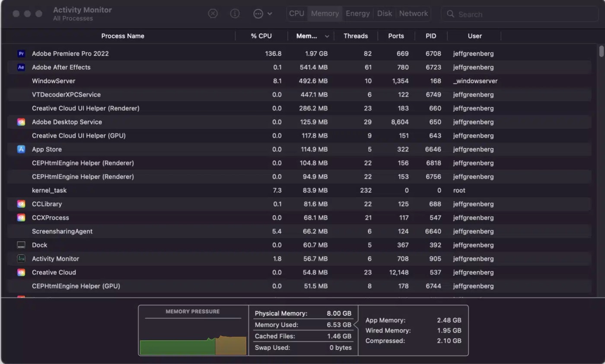Viewport: 605px width, 364px height.
Task: Click the Activity Monitor row icon
Action: click(x=21, y=259)
